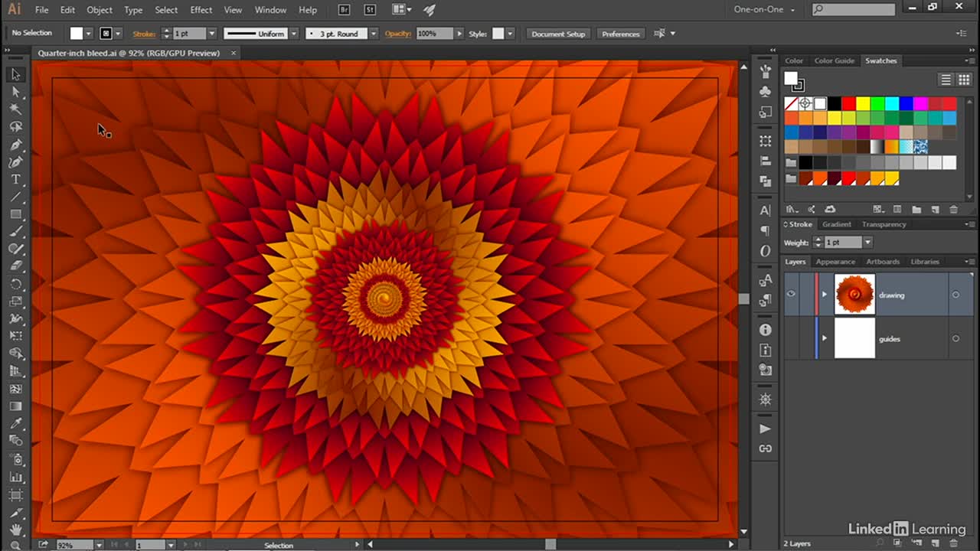Choose the Lasso tool

coord(15,127)
